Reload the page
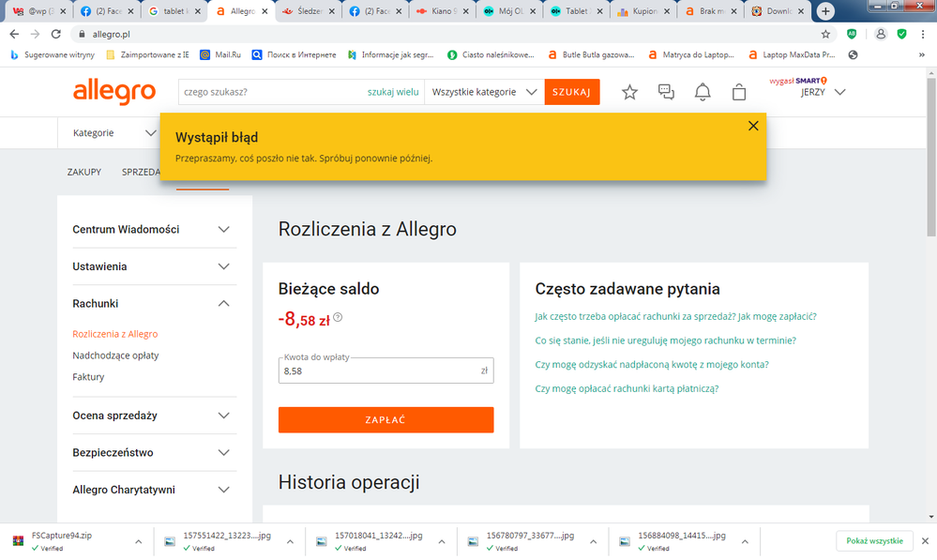The height and width of the screenshot is (560, 937). point(56,34)
